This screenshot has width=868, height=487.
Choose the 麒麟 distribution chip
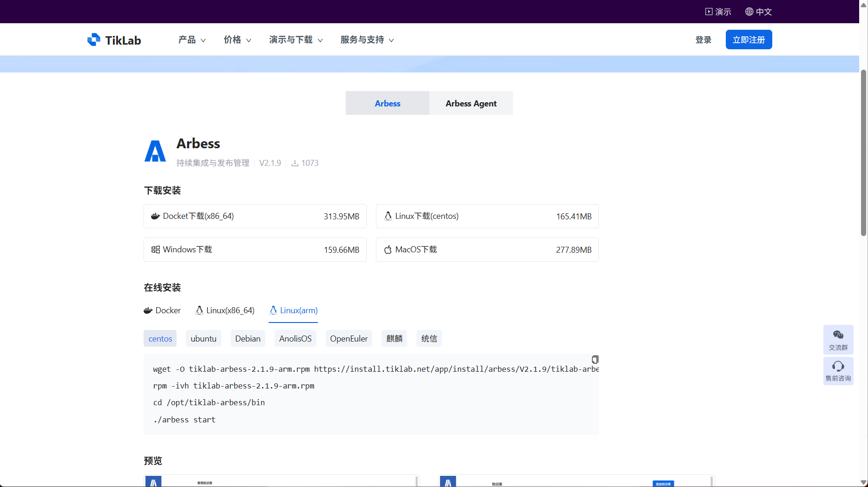394,339
